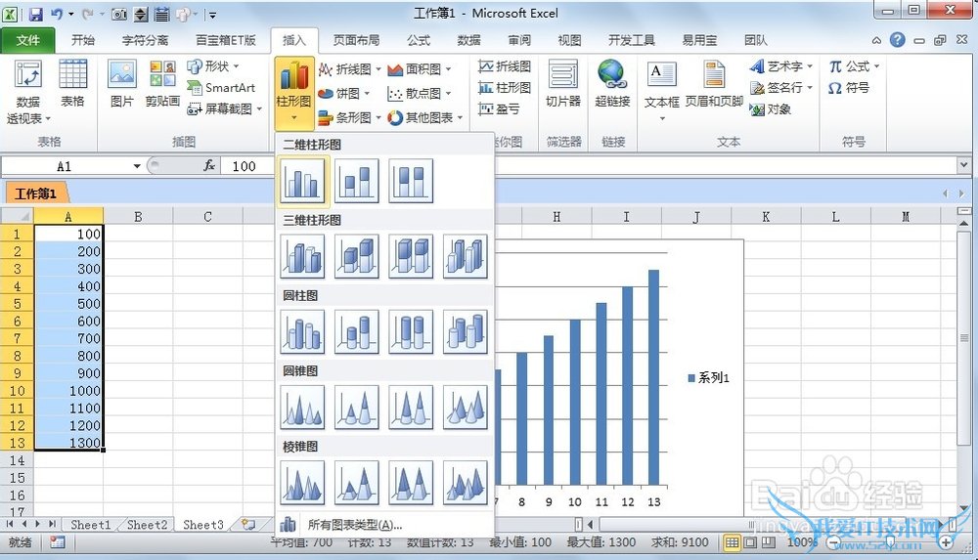Open the Line chart (折线图) dropdown
The image size is (978, 560).
[x=349, y=69]
